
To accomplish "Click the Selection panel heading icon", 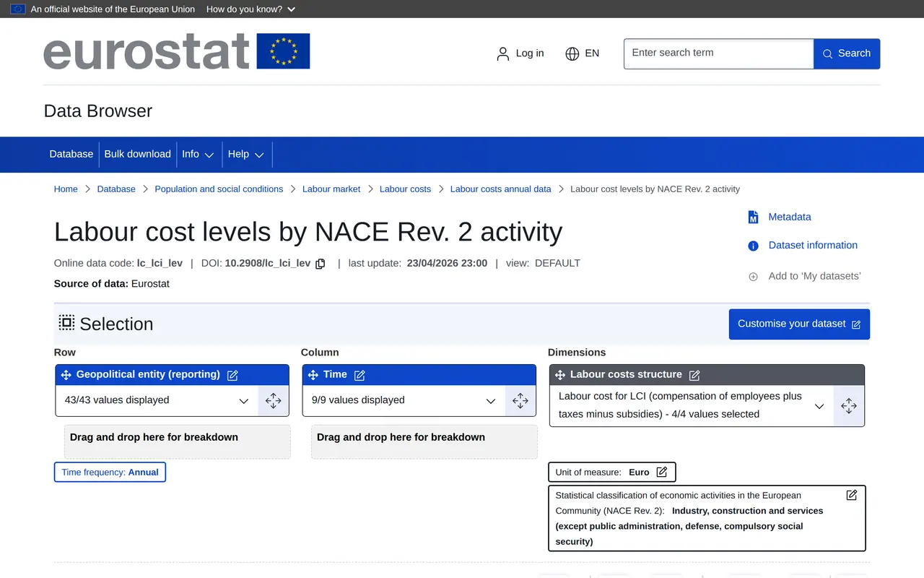I will pyautogui.click(x=66, y=323).
